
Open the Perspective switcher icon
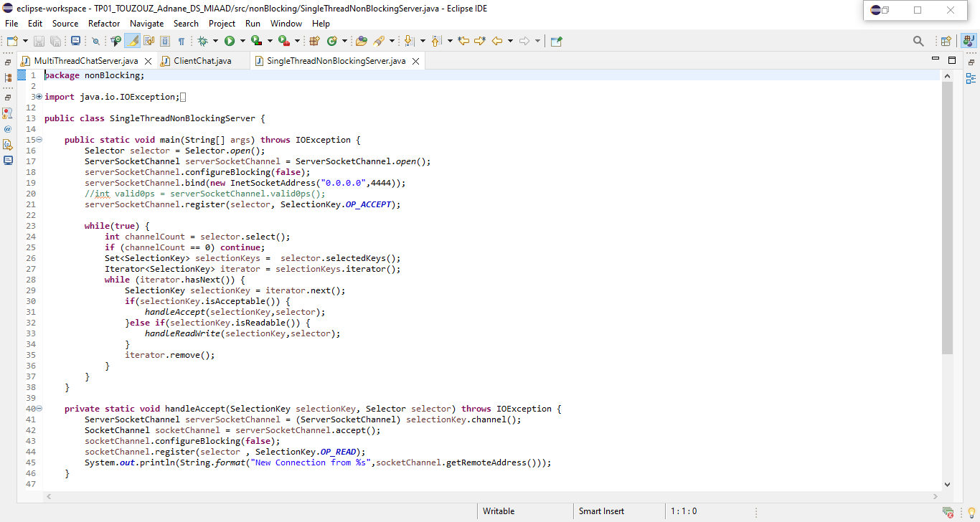[x=946, y=41]
